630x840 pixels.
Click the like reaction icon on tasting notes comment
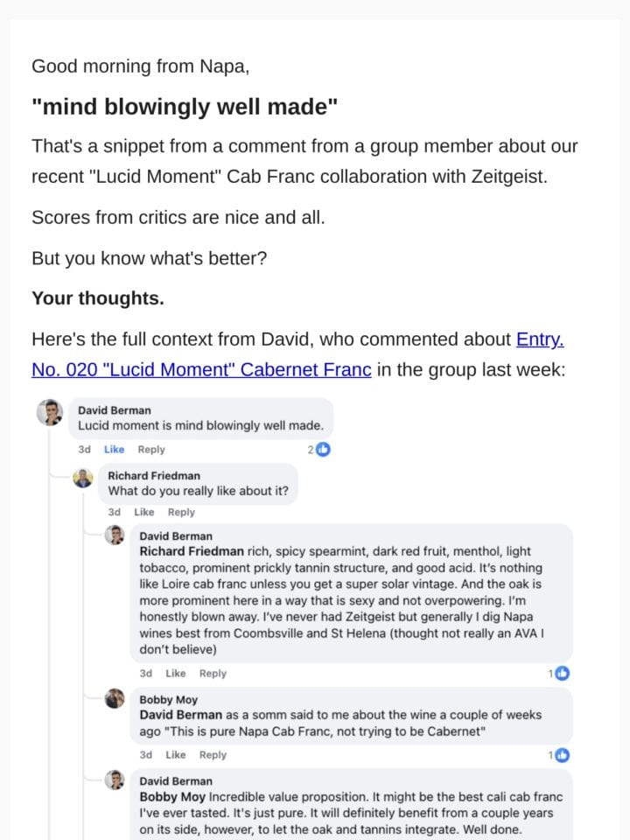562,674
